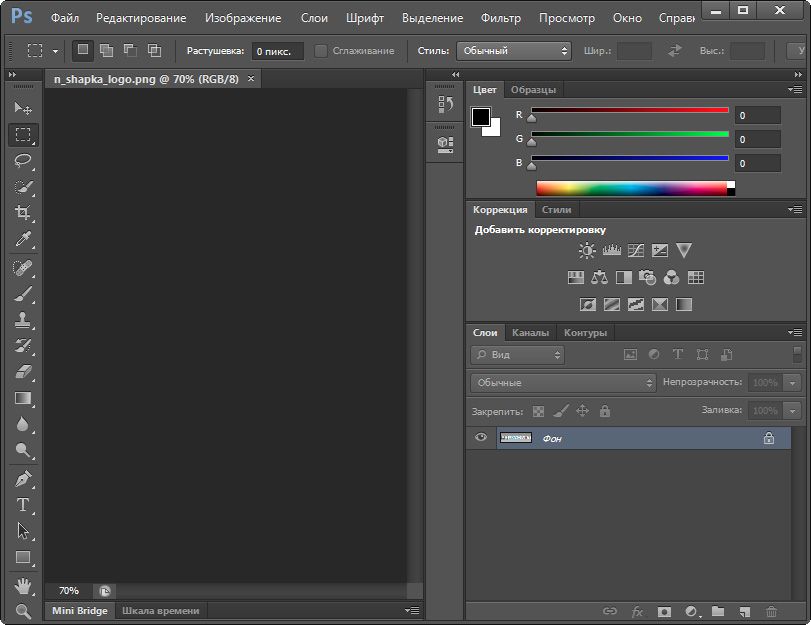
Task: Click the Brightness/Contrast adjustment icon
Action: [586, 251]
